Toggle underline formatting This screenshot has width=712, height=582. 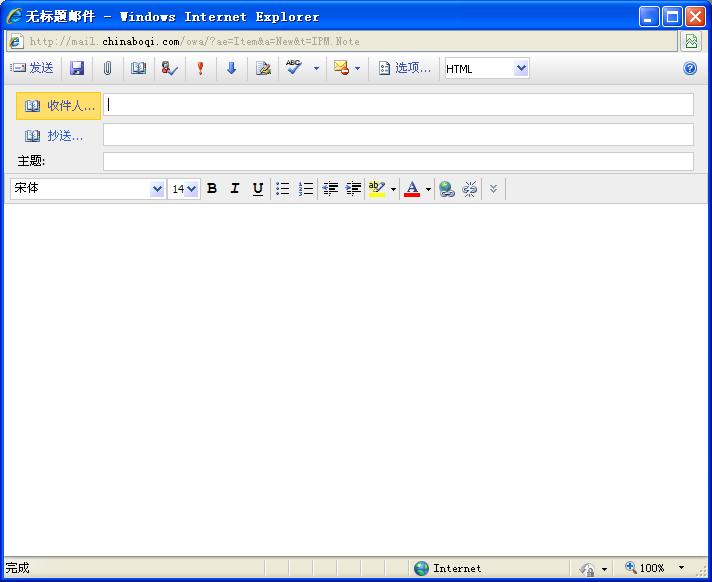(258, 188)
